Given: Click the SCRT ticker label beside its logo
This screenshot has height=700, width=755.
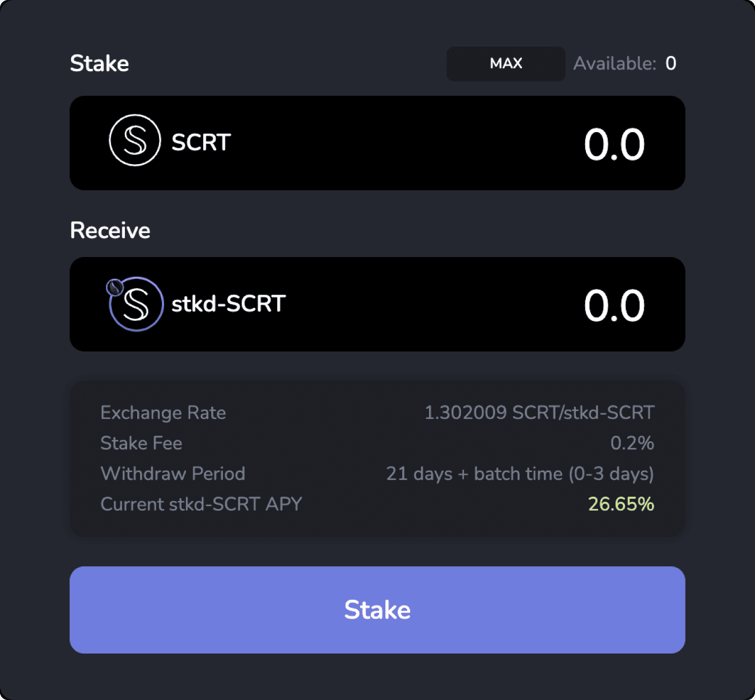Looking at the screenshot, I should (200, 142).
